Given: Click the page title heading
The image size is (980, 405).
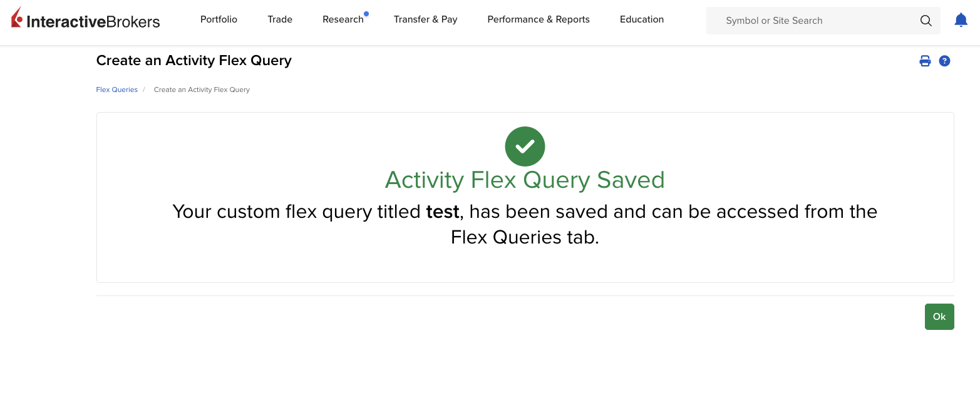Looking at the screenshot, I should click(193, 61).
